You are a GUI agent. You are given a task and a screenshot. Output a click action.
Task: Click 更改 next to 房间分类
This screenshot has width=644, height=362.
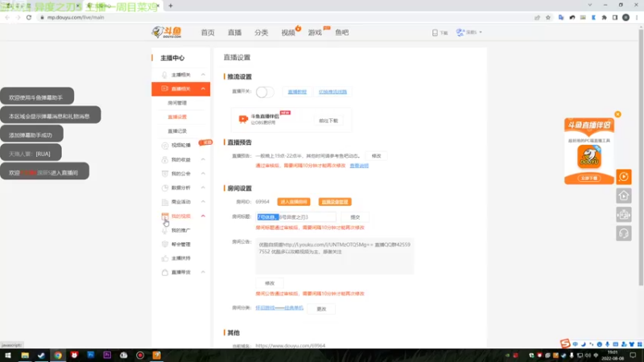[x=321, y=309]
